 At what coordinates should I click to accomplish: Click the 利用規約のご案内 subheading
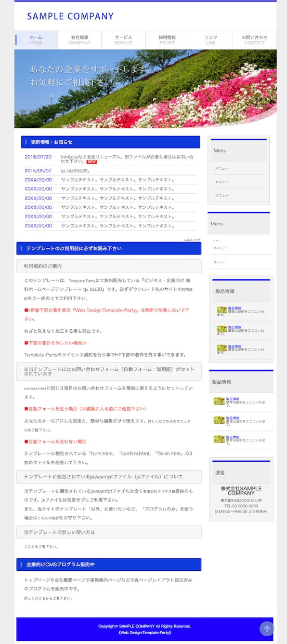[x=109, y=266]
